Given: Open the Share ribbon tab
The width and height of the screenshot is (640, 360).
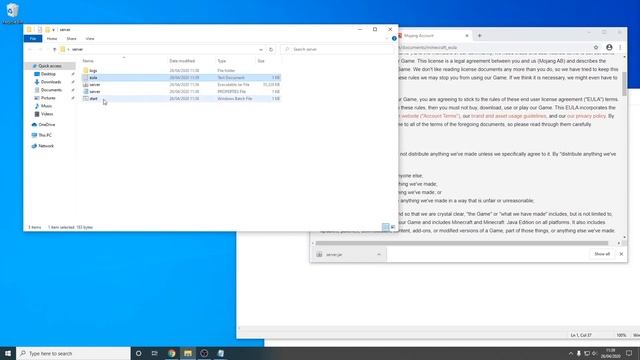Looking at the screenshot, I should [x=71, y=38].
